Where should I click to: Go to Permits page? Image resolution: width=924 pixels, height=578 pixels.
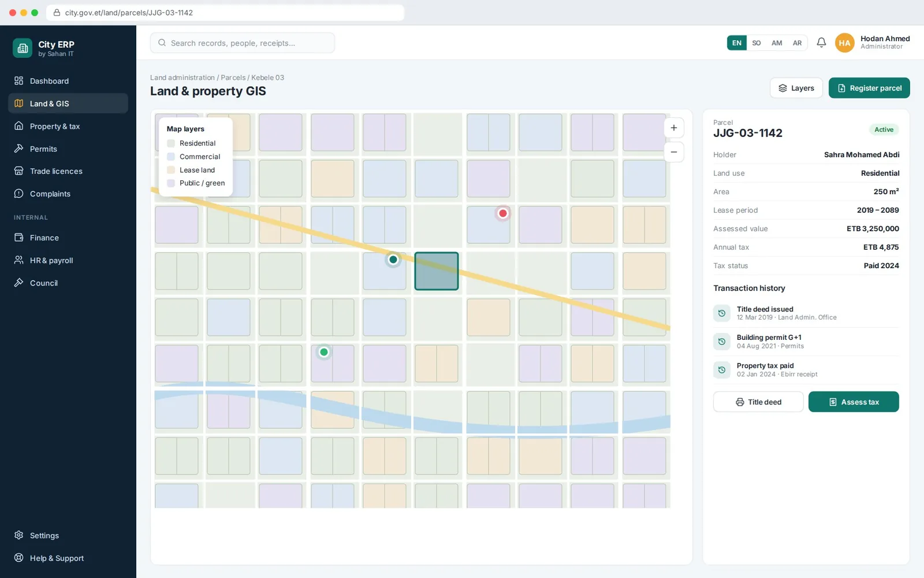click(68, 149)
